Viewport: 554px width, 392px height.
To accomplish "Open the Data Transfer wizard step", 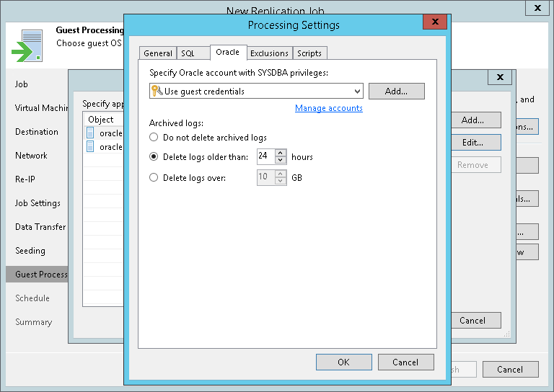I will tap(40, 226).
